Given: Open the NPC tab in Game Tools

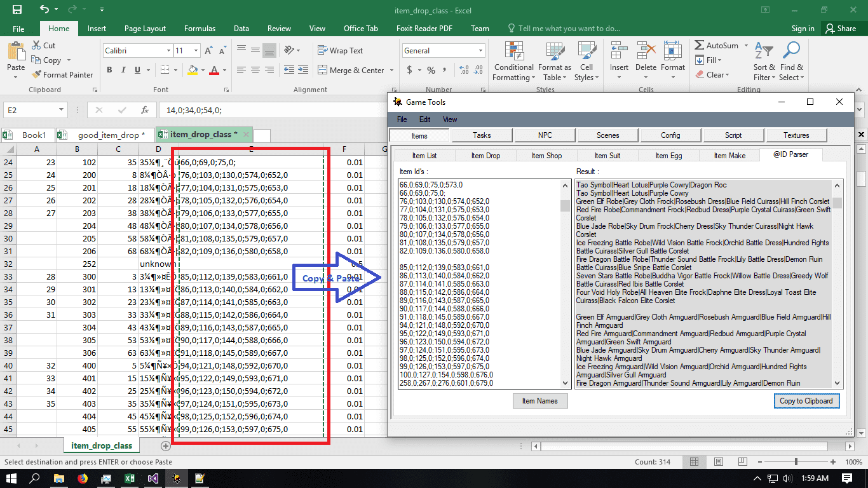Looking at the screenshot, I should pyautogui.click(x=545, y=135).
